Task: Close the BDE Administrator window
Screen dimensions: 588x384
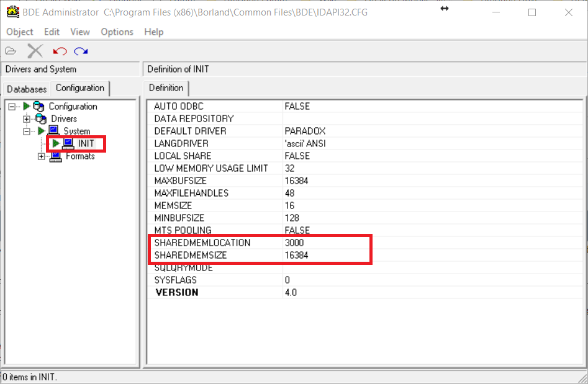Action: (569, 12)
